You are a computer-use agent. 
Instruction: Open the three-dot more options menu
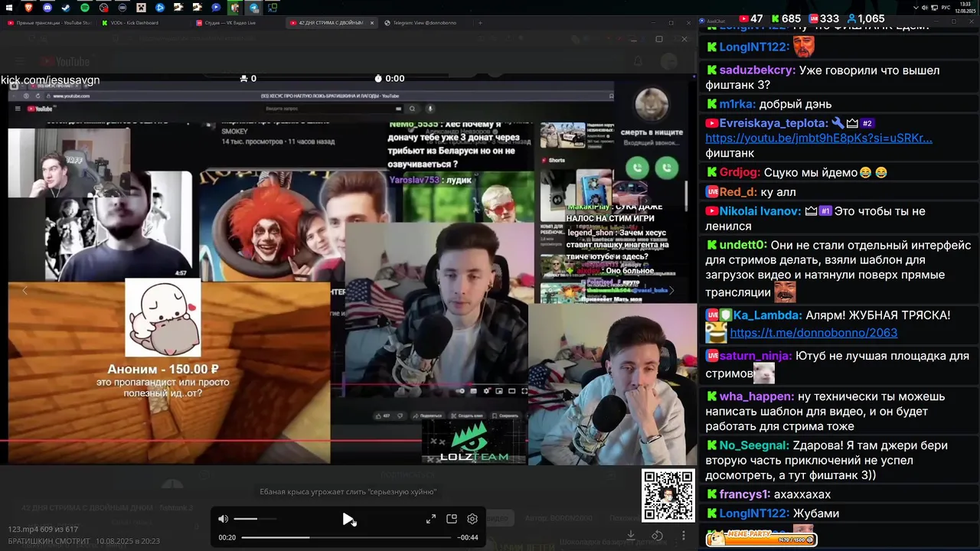click(684, 536)
